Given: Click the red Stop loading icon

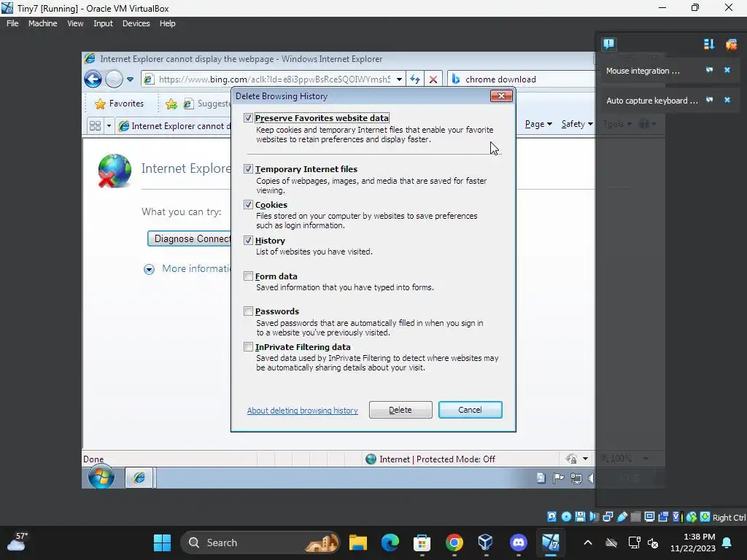Looking at the screenshot, I should click(x=433, y=79).
